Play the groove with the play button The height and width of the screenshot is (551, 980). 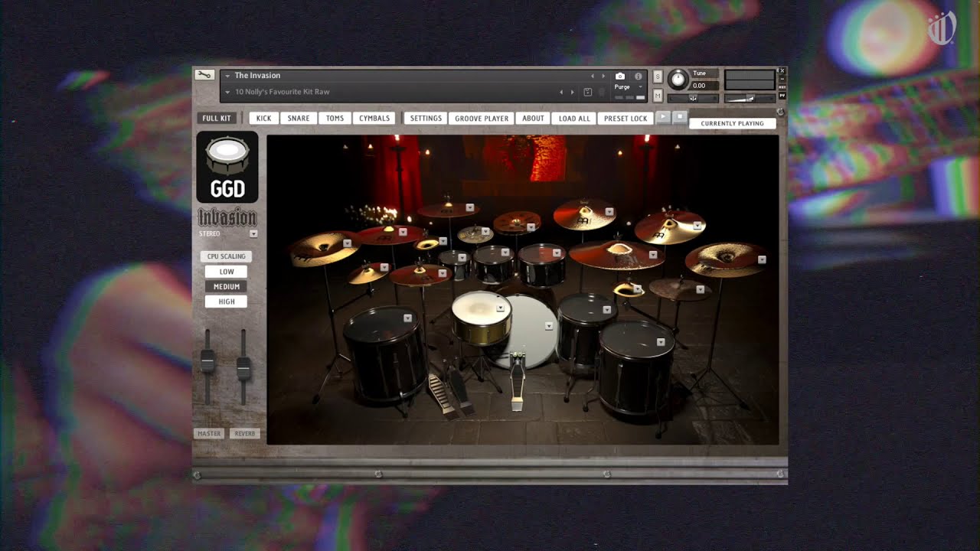[x=664, y=116]
